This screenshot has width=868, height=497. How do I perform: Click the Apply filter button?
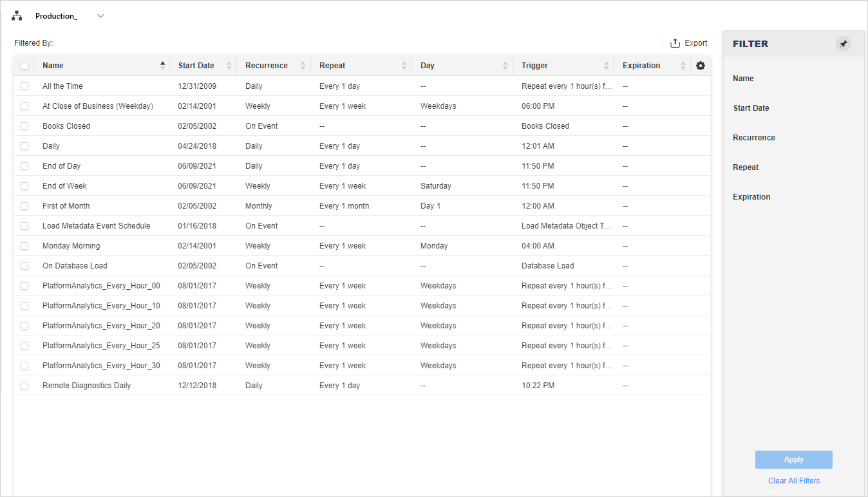point(793,460)
